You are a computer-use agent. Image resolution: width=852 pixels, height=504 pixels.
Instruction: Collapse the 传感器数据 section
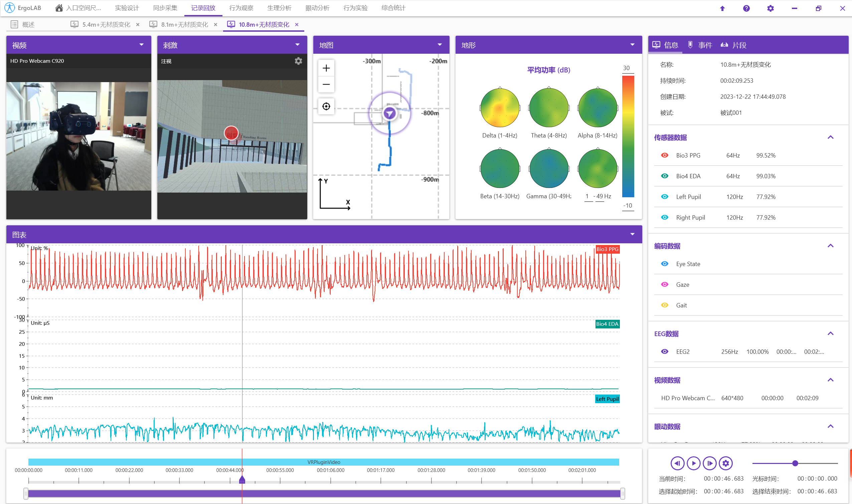(x=830, y=138)
